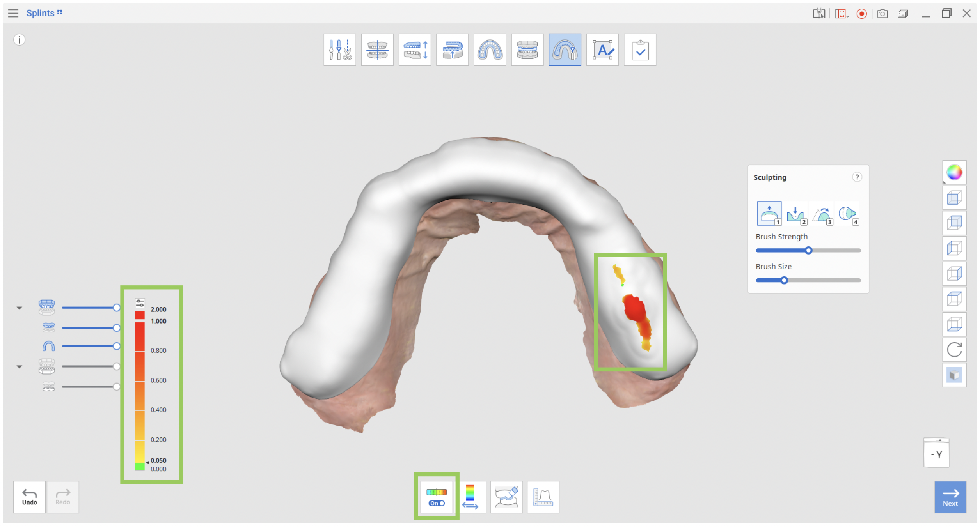
Task: Go to the splint insertion path step
Action: click(452, 50)
